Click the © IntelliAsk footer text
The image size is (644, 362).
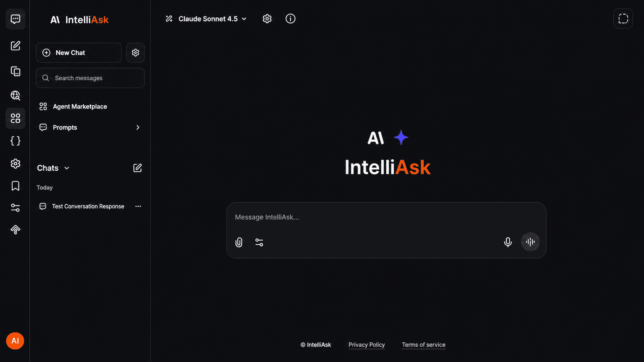click(x=316, y=345)
